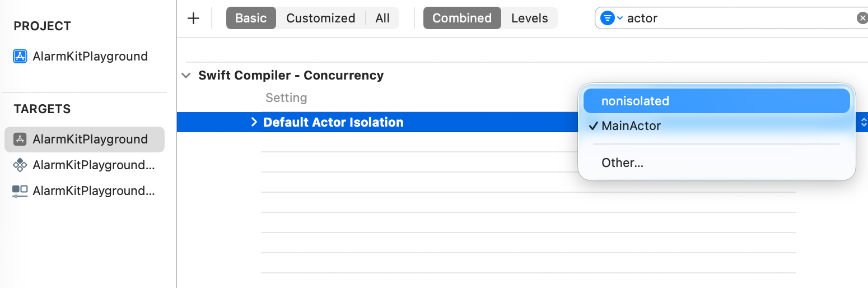Expand the Default Actor Isolation row

tap(254, 122)
